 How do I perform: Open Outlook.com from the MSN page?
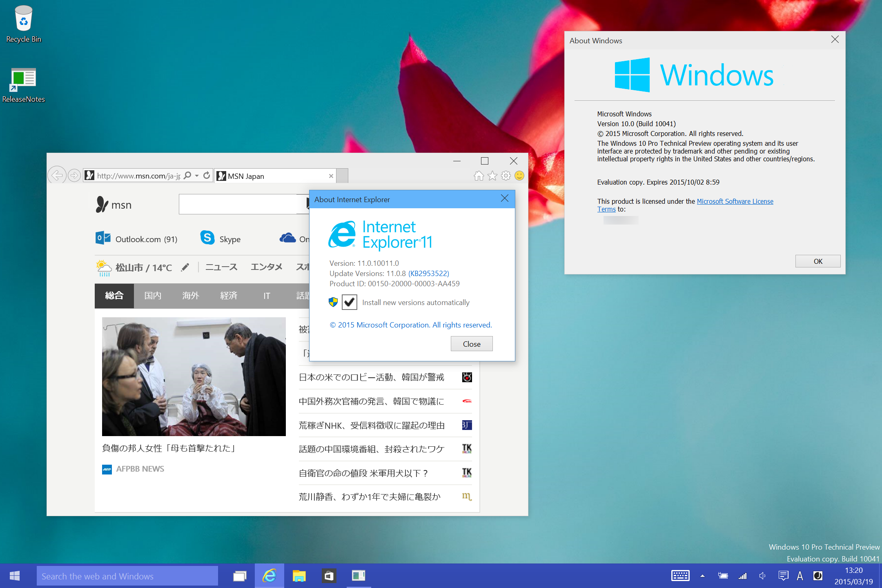[x=137, y=238]
